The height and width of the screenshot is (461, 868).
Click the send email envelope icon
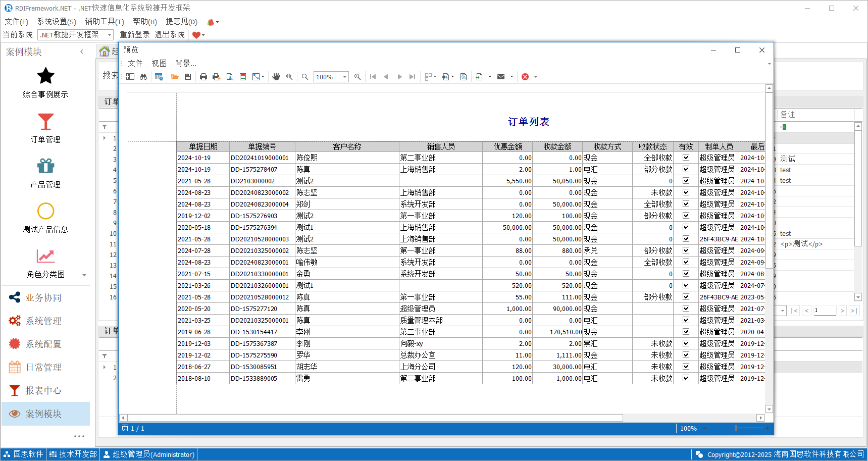(x=501, y=77)
